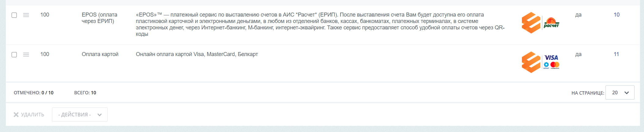Open the items per page dropdown showing 20
Image resolution: width=644 pixels, height=132 pixels.
tap(620, 92)
